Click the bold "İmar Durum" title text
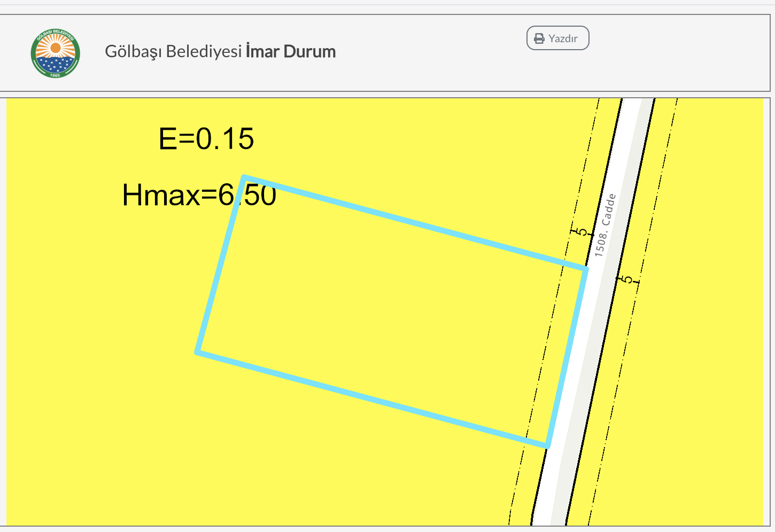The image size is (775, 532). [290, 51]
